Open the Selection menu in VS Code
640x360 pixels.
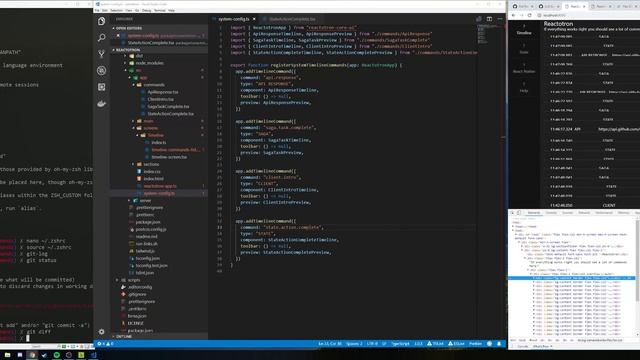click(x=116, y=11)
